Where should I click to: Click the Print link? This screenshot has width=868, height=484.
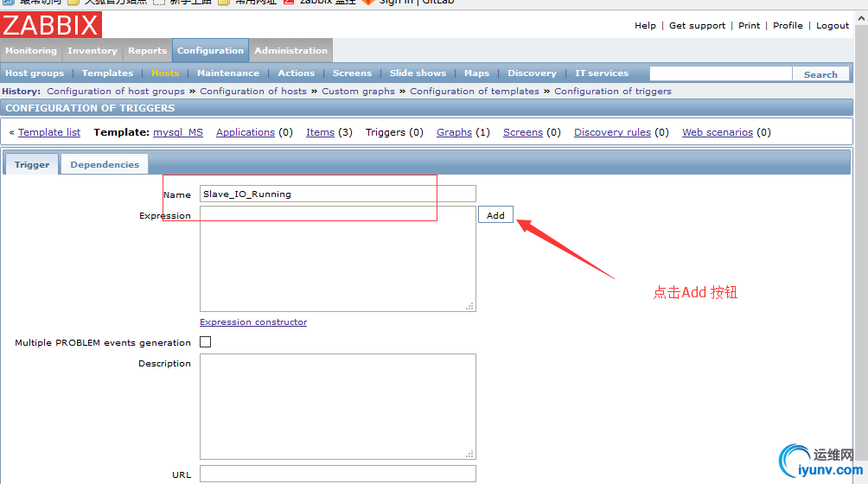click(749, 25)
